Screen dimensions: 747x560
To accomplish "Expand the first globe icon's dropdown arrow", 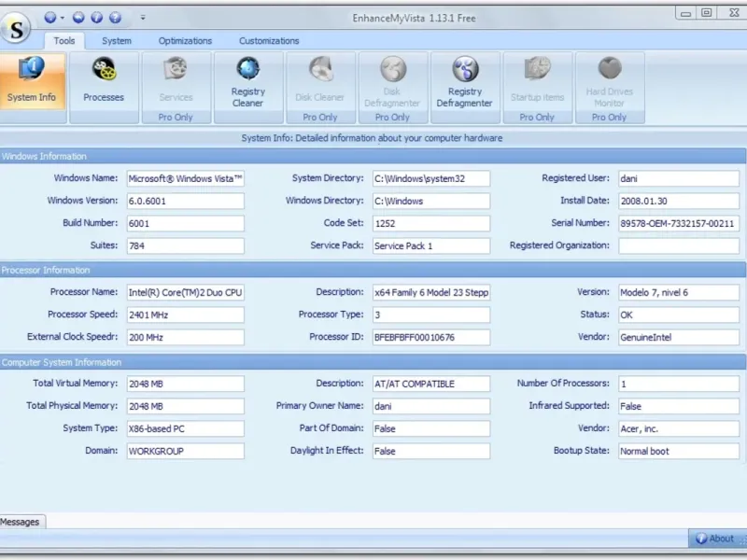I will coord(63,17).
